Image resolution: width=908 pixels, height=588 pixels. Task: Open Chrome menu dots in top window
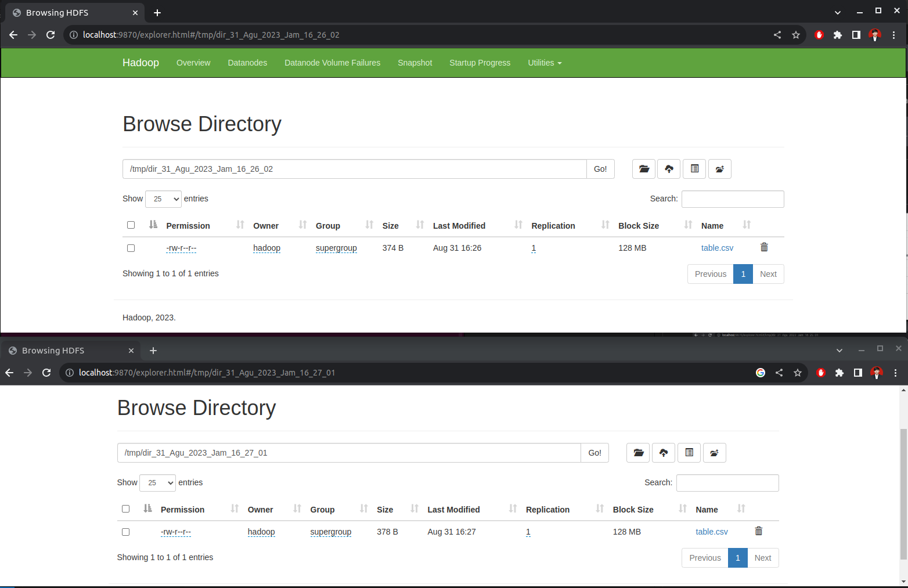pos(894,35)
